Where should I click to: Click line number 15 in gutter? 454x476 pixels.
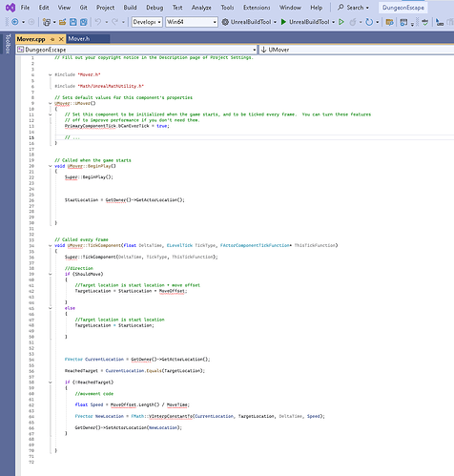[31, 137]
